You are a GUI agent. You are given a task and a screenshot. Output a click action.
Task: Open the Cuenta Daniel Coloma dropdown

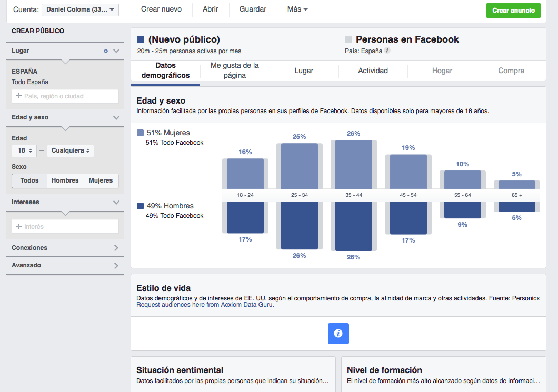[x=80, y=9]
